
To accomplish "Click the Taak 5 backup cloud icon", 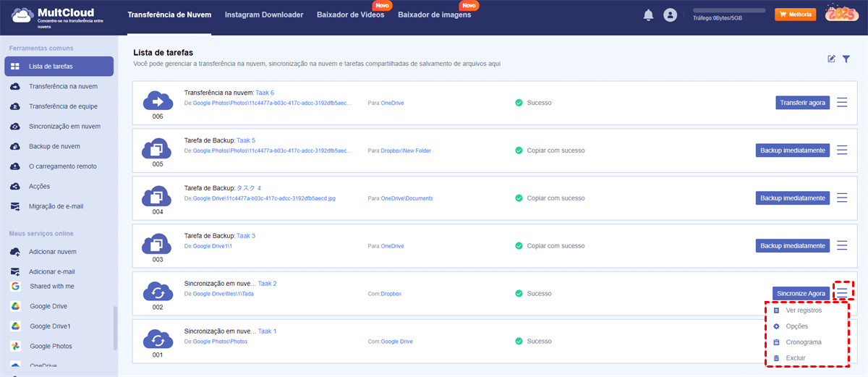I will point(157,148).
